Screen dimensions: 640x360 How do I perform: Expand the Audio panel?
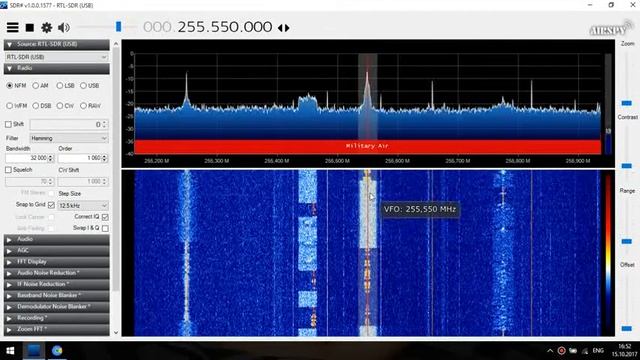click(x=57, y=239)
